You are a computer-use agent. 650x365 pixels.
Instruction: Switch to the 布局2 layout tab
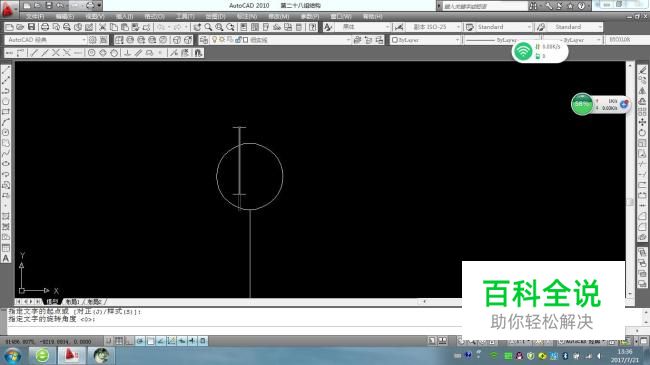pos(95,302)
